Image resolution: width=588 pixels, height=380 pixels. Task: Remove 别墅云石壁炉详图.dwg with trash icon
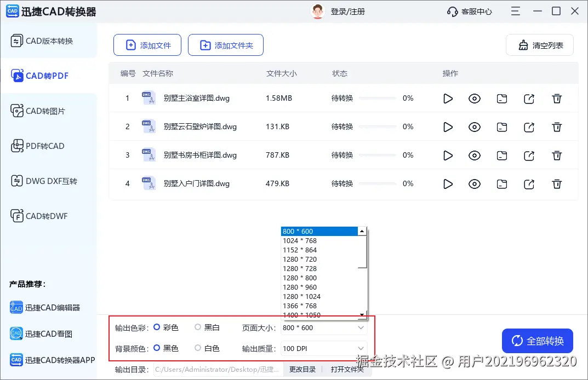tap(557, 127)
